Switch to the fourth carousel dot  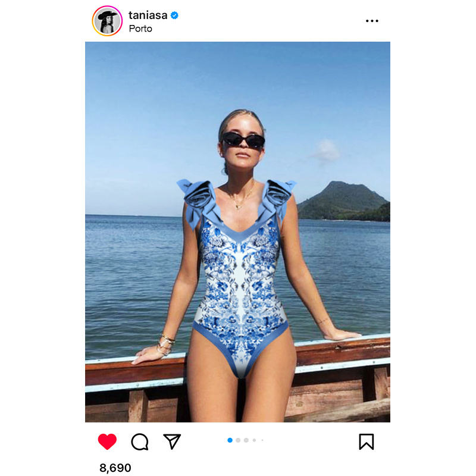pos(254,440)
